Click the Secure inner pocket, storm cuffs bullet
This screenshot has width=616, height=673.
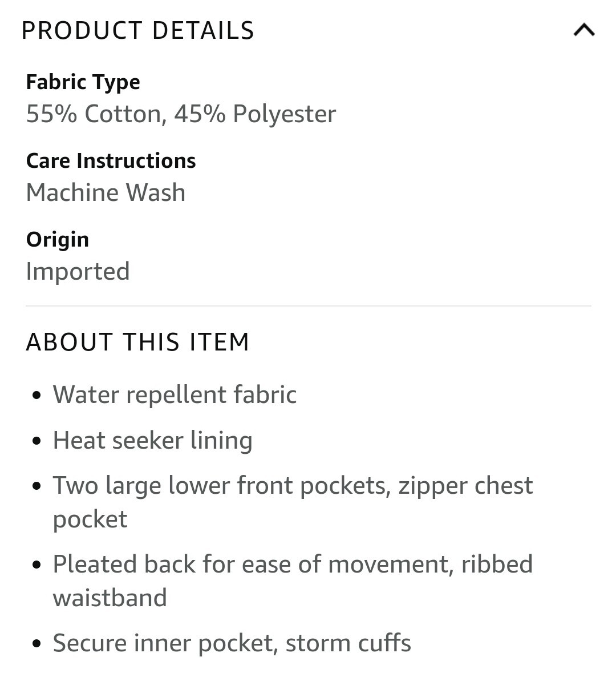[232, 643]
